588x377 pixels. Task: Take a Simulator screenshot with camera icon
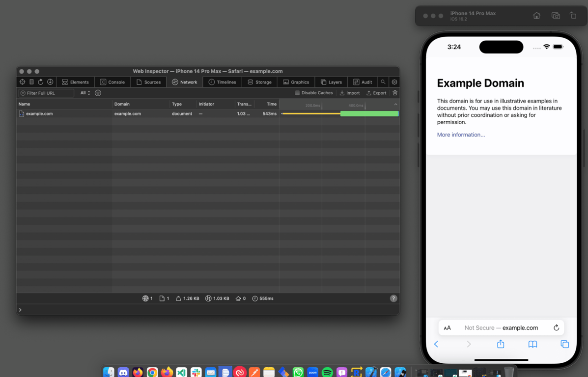click(556, 16)
